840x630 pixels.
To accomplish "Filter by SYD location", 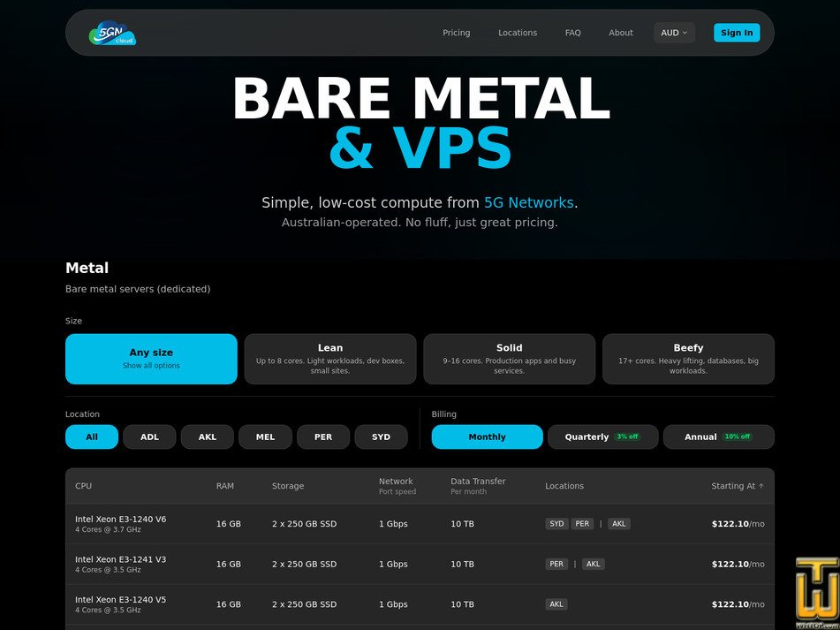I will (381, 437).
